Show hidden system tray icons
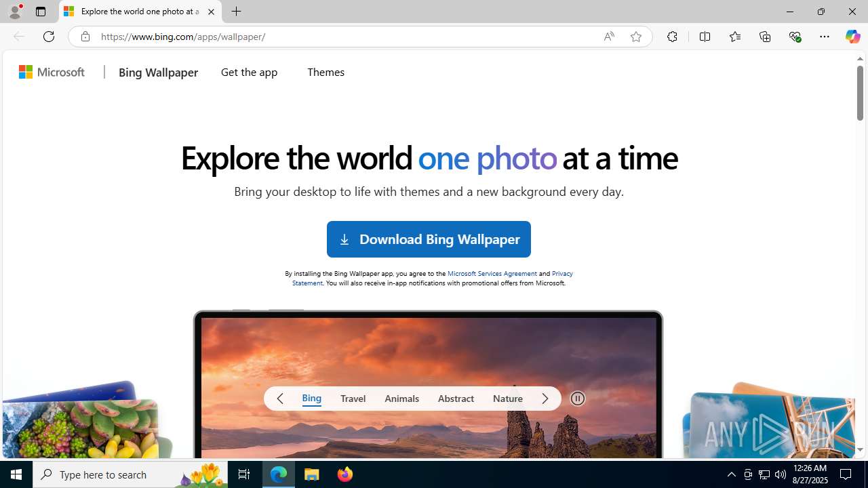The image size is (868, 488). pos(731,474)
